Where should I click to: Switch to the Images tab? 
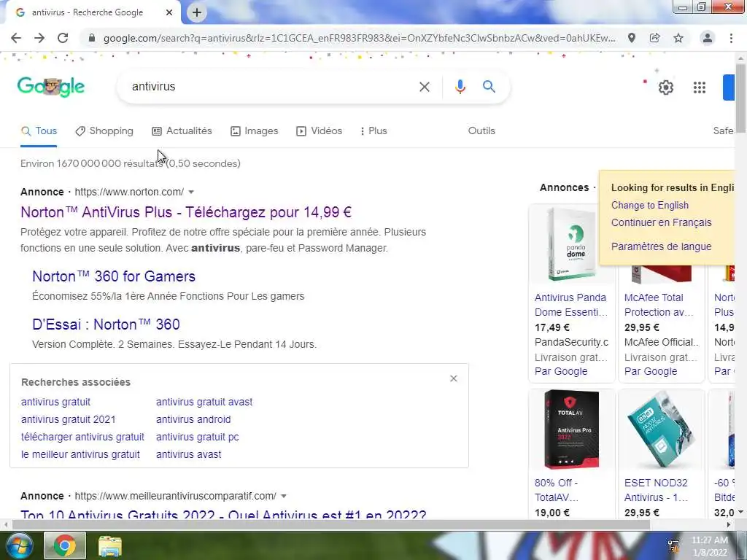pyautogui.click(x=255, y=131)
